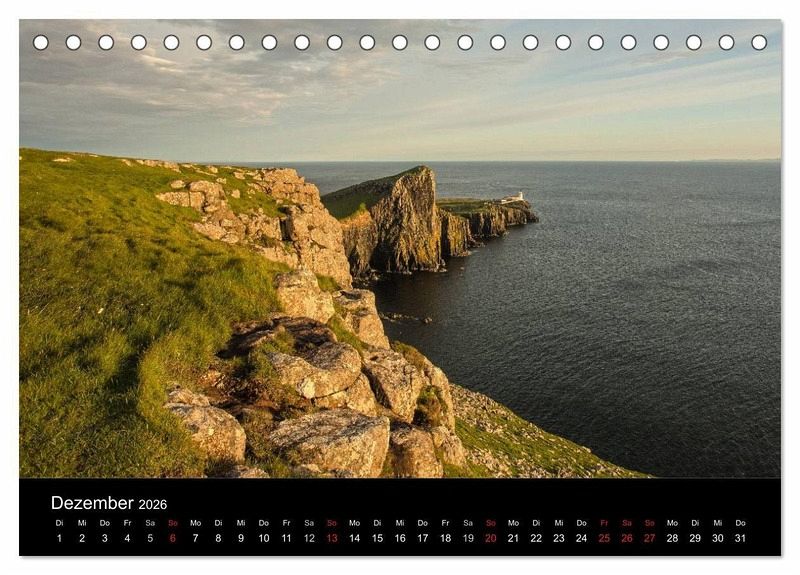Click the last date 31
The height and width of the screenshot is (575, 800).
coord(740,538)
